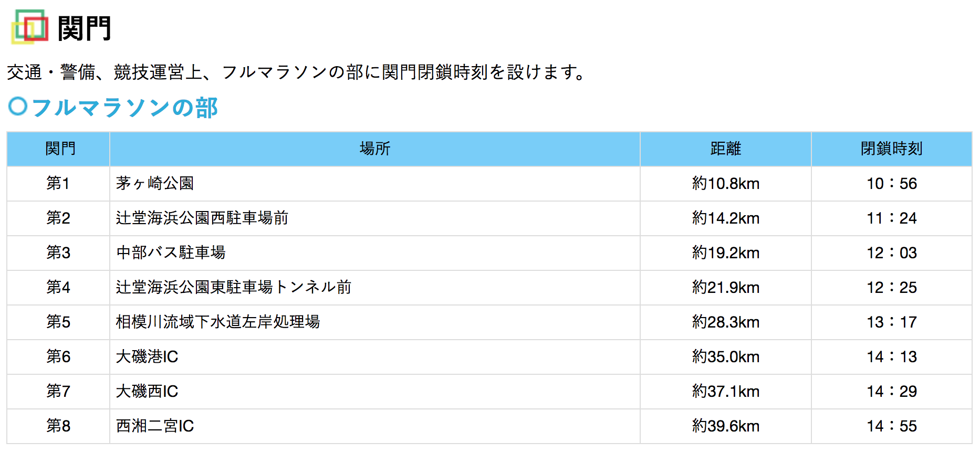Viewport: 980px width, 463px height.
Task: Click the overlapping squares icon beside 関門 title
Action: [29, 26]
